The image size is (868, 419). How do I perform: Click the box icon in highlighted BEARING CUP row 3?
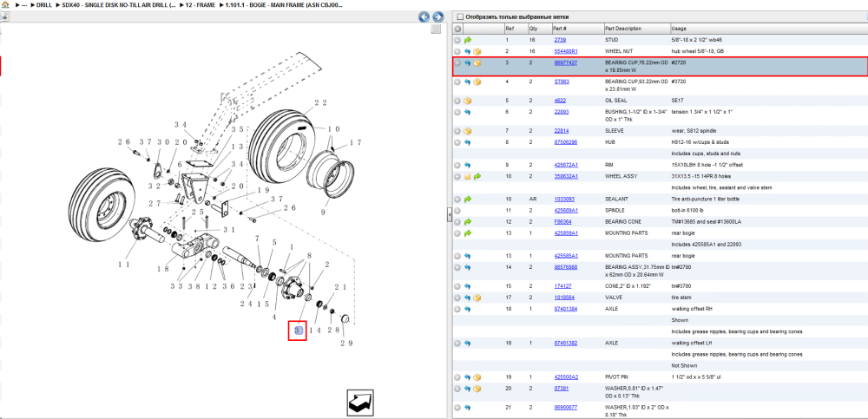(x=477, y=63)
